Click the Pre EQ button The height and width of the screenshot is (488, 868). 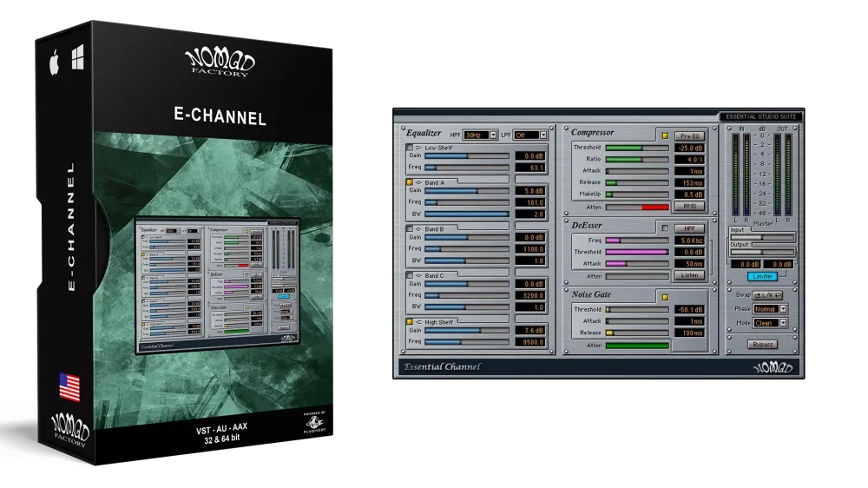click(690, 136)
